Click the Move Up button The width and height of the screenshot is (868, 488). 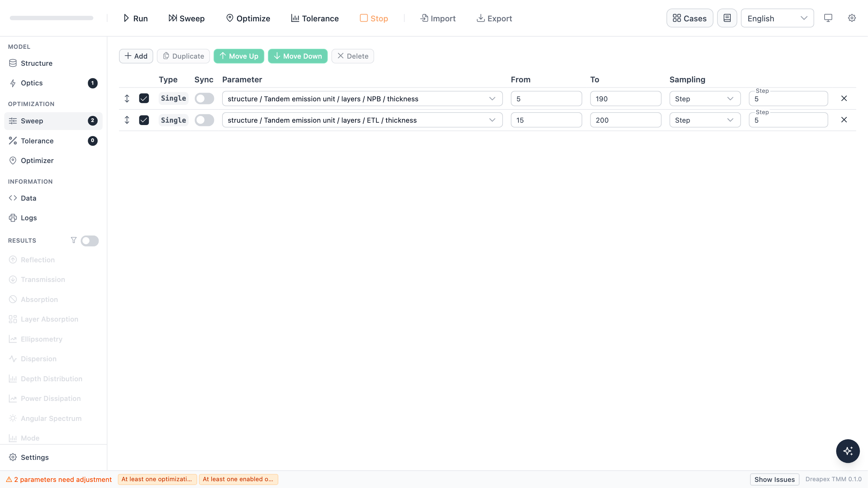pos(239,56)
